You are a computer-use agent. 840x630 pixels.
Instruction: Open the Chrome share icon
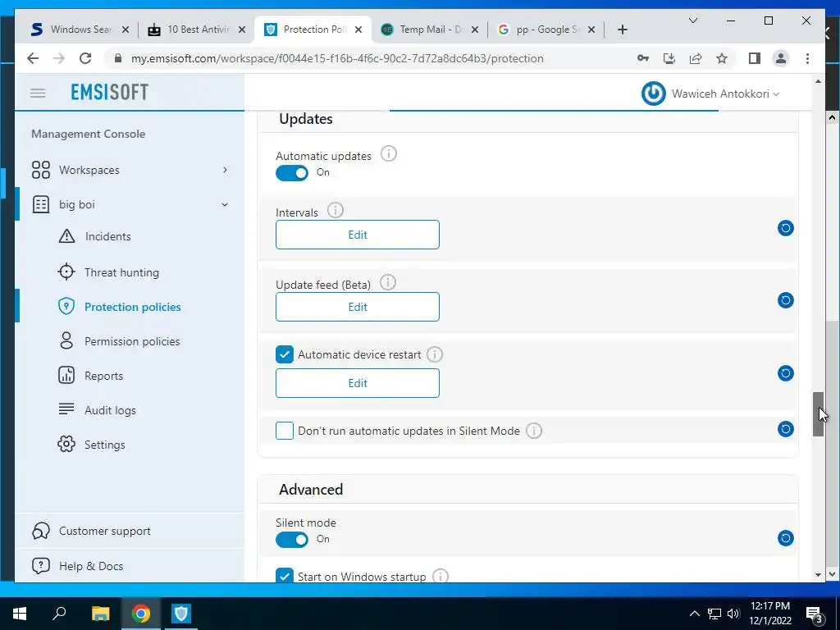(696, 58)
